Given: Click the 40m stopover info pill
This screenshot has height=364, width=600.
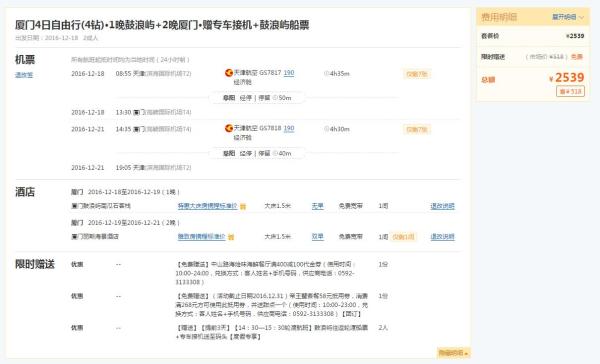Looking at the screenshot, I should 257,153.
